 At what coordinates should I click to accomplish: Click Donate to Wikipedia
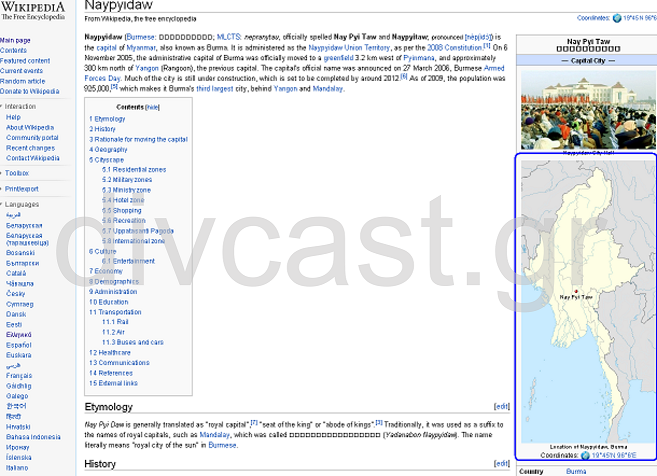tap(29, 91)
